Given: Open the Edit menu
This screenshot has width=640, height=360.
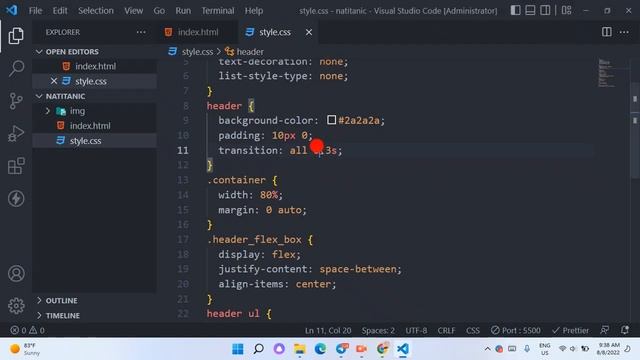Looking at the screenshot, I should tap(60, 11).
